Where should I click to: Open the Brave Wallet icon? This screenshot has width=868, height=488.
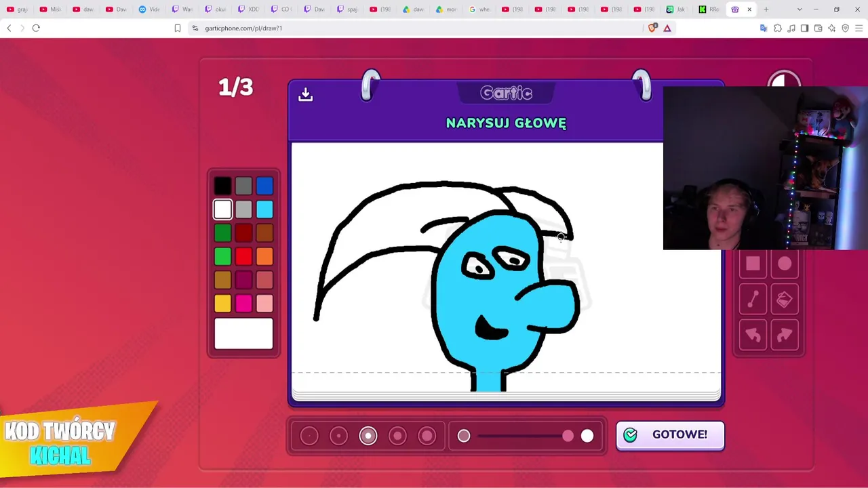tap(818, 28)
